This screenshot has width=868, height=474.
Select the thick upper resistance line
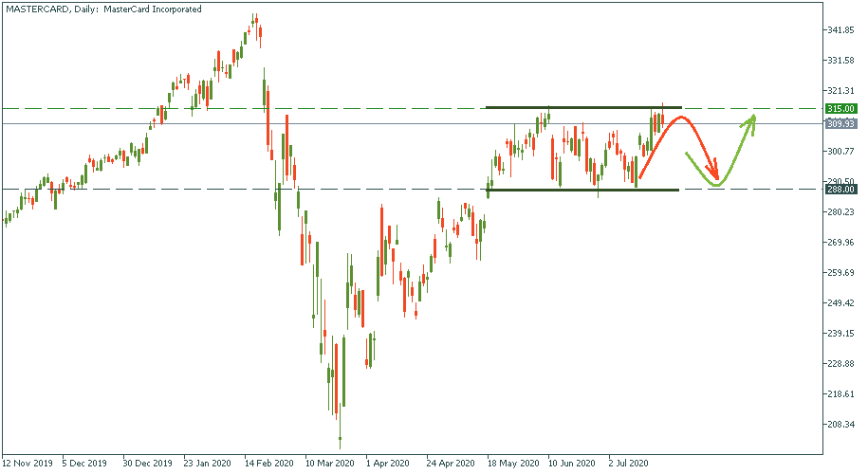point(582,107)
